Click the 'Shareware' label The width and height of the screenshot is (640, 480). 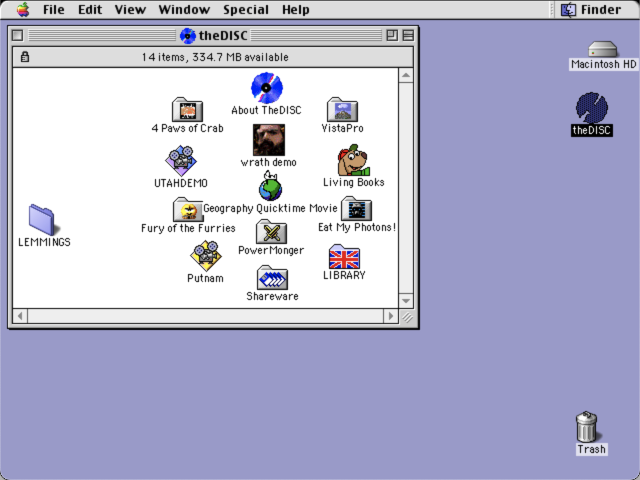pyautogui.click(x=272, y=296)
